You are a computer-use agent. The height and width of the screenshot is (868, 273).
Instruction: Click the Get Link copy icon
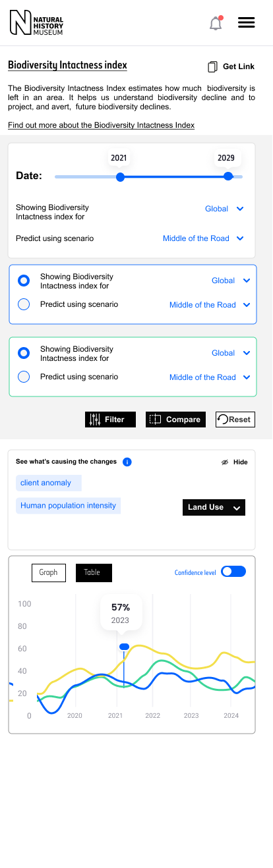[212, 67]
